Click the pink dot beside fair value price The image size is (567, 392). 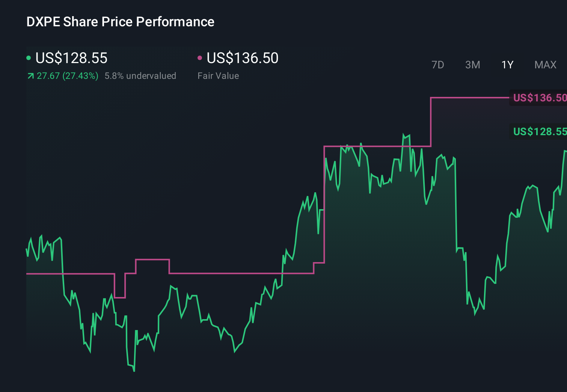(x=200, y=58)
